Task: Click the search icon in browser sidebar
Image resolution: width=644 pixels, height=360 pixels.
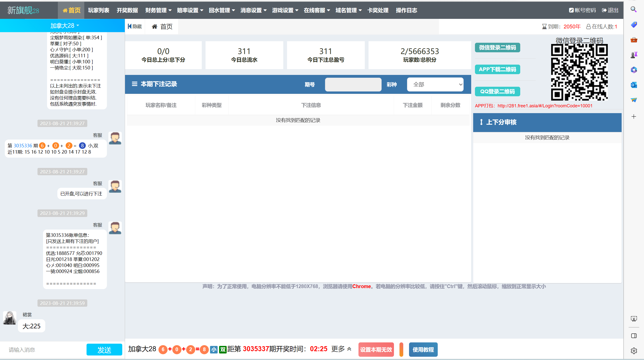Action: point(634,10)
